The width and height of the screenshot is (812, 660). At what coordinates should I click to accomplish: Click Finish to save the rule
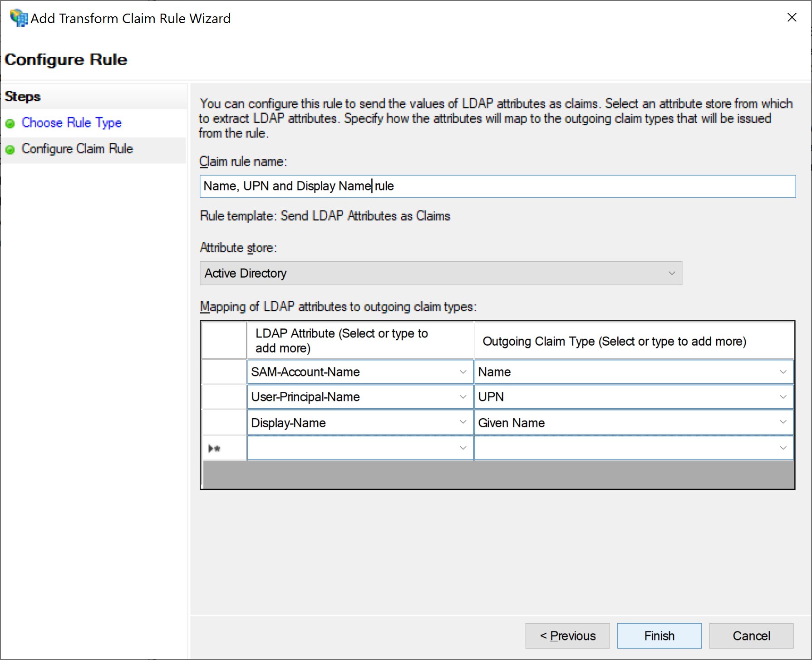point(659,636)
